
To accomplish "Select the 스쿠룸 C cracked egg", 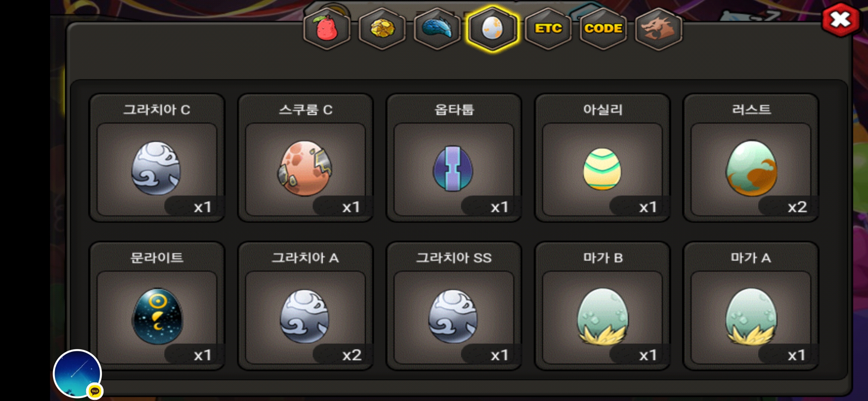I will coord(305,158).
